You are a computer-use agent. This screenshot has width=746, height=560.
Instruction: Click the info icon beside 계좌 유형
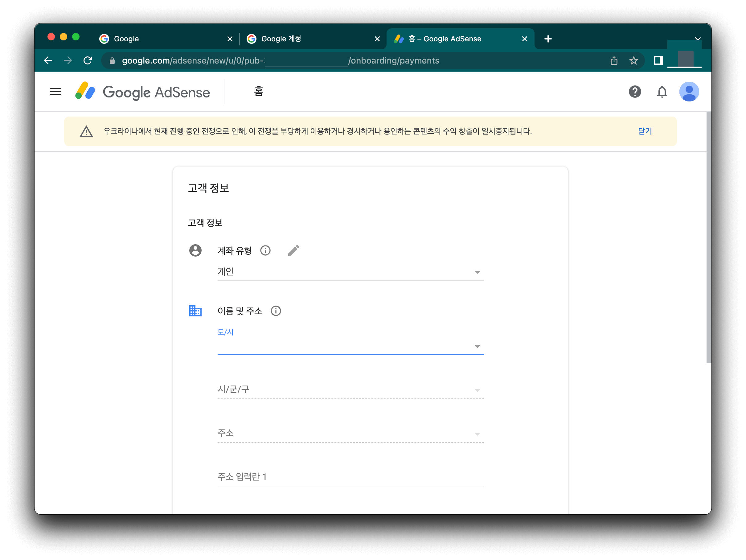click(x=265, y=251)
